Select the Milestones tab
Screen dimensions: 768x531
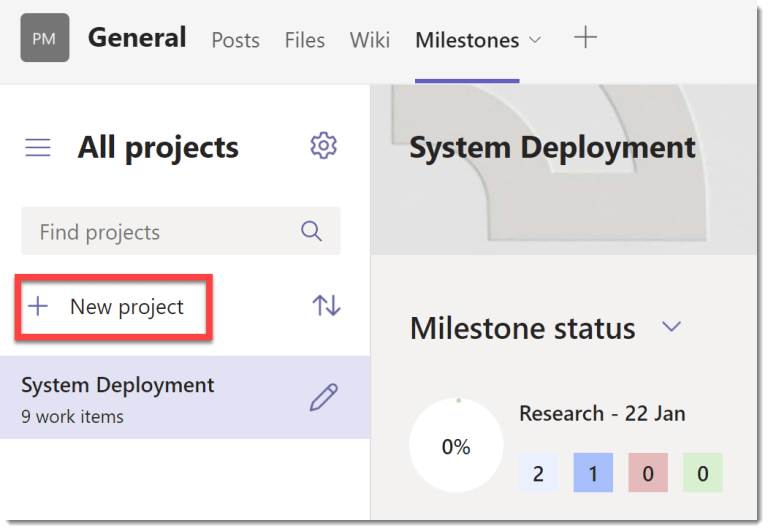[x=467, y=40]
